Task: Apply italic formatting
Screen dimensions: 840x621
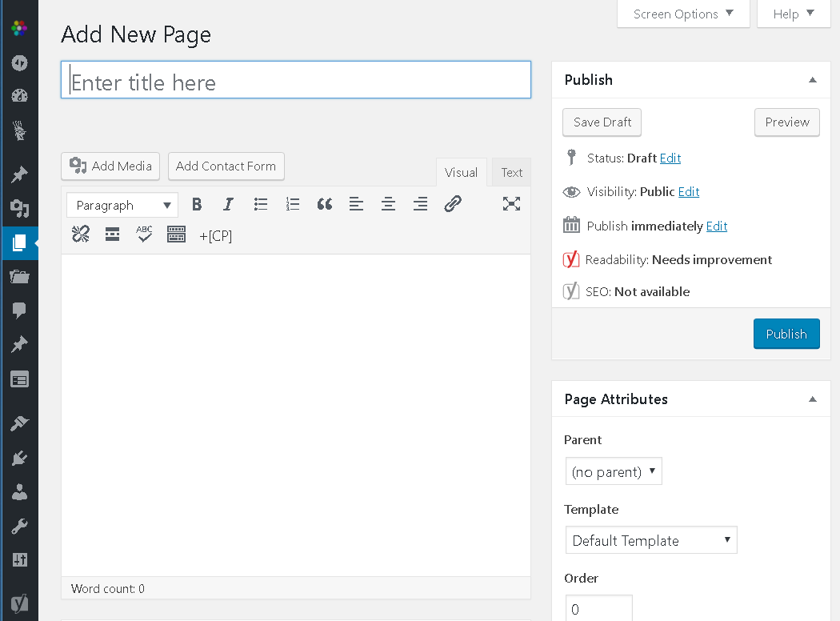Action: [228, 204]
